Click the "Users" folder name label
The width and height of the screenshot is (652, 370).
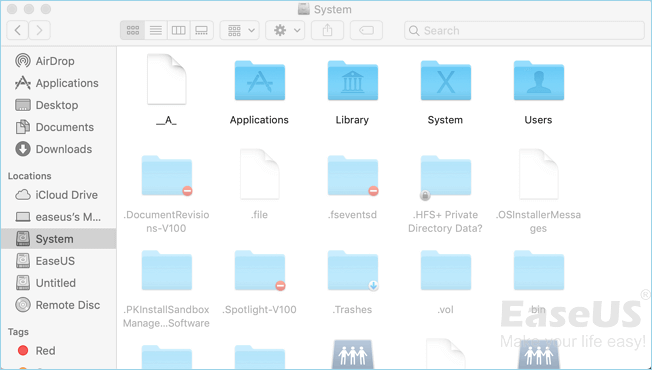tap(538, 120)
